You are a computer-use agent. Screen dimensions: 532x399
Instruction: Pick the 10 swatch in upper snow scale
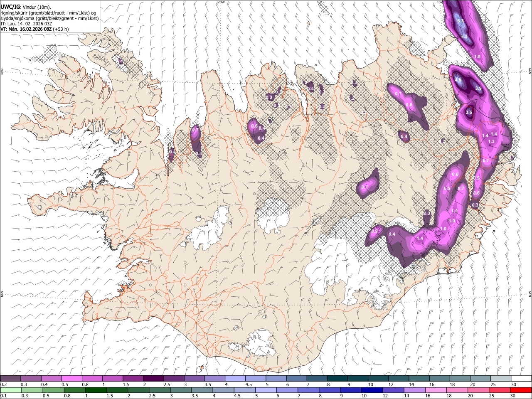(378, 378)
